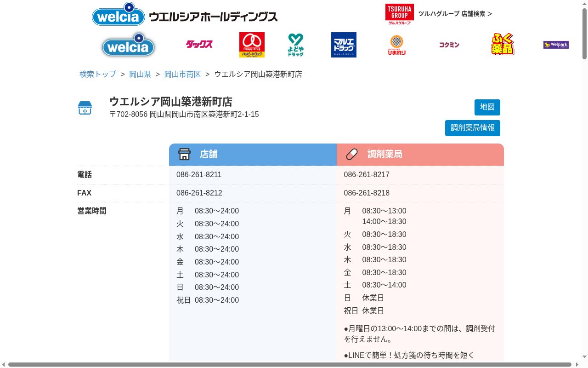Viewport: 588px width, 368px height.
Task: Select the よどやドラッグ brand logo
Action: (x=296, y=45)
